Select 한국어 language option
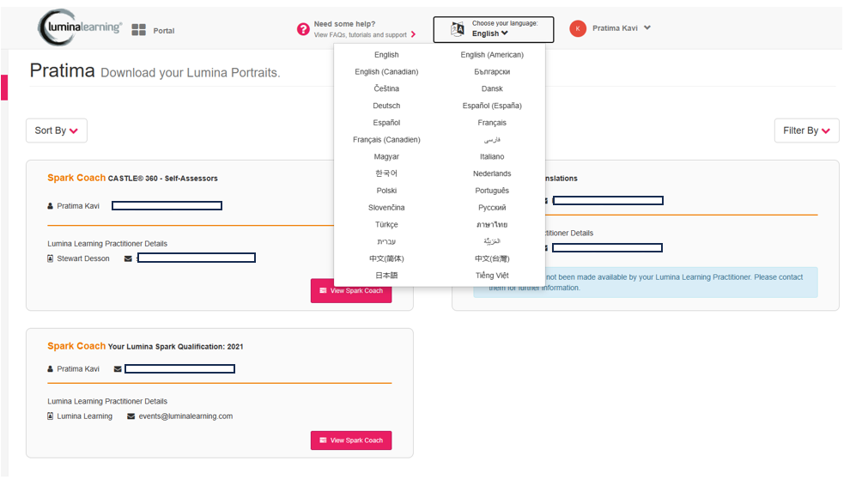This screenshot has width=868, height=480. pos(386,173)
